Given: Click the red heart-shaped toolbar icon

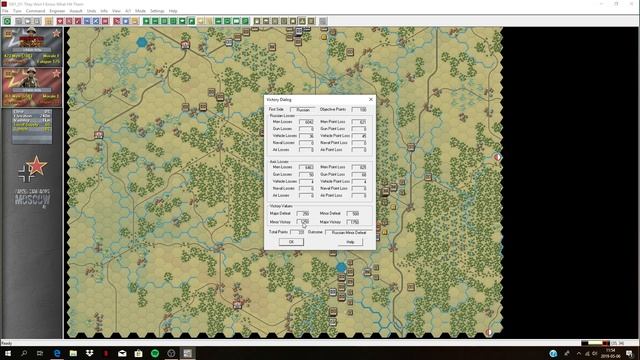Looking at the screenshot, I should coord(60,21).
